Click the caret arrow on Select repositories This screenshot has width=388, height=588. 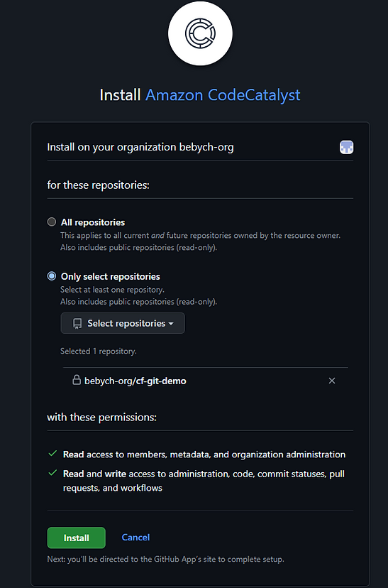171,324
